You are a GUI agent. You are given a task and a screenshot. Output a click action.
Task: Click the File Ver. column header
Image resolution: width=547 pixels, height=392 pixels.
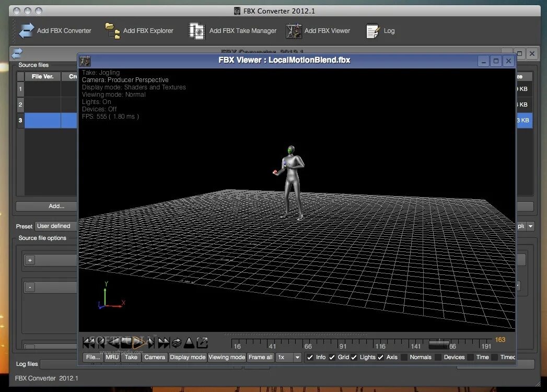[x=42, y=76]
